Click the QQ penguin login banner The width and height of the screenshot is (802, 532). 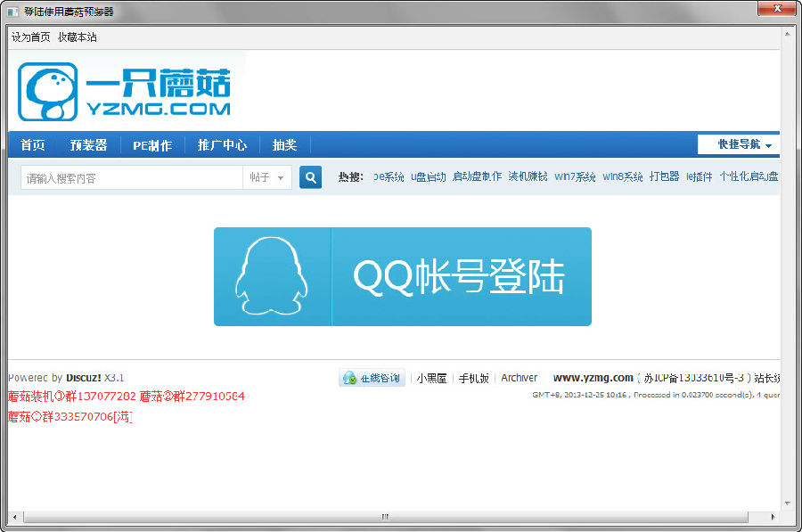pyautogui.click(x=402, y=276)
